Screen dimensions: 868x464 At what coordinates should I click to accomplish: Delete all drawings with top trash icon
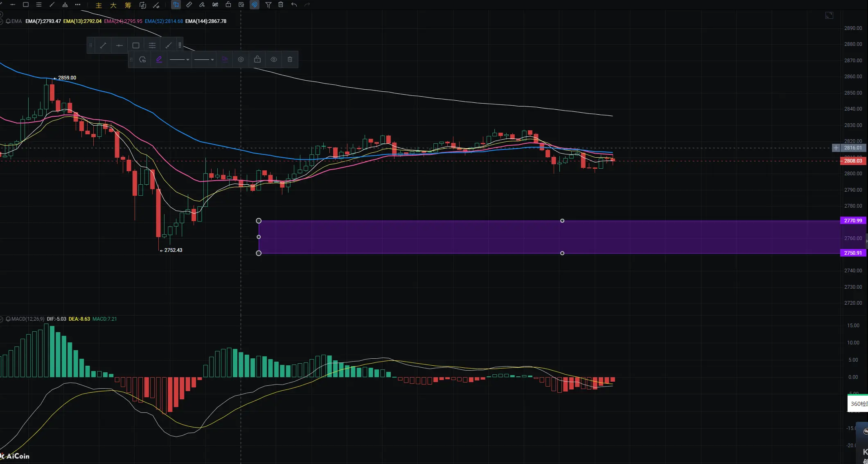[281, 5]
